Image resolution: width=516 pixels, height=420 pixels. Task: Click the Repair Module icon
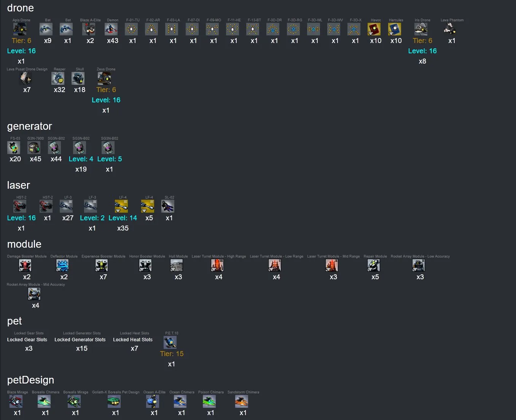(x=374, y=266)
